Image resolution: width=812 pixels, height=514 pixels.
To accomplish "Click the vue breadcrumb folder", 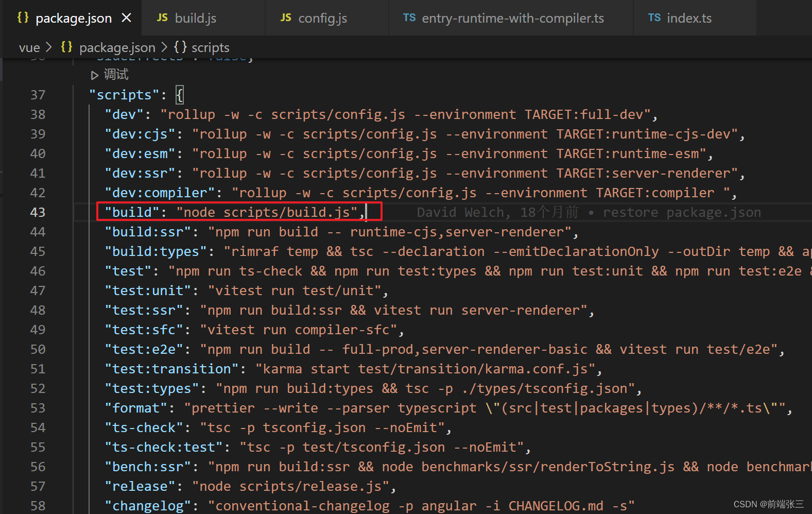I will (29, 47).
